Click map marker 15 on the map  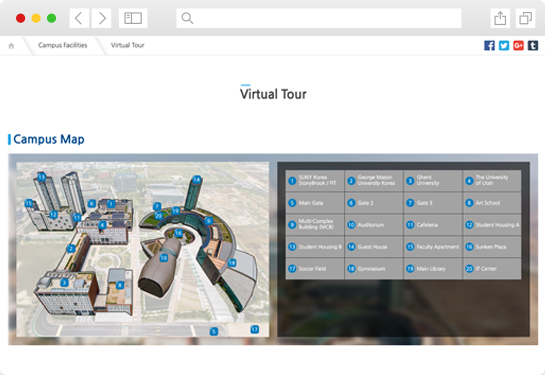(x=29, y=203)
